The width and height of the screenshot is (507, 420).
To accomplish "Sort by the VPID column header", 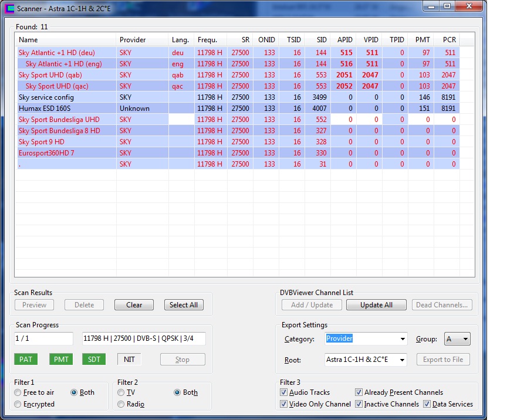I will pyautogui.click(x=369, y=40).
